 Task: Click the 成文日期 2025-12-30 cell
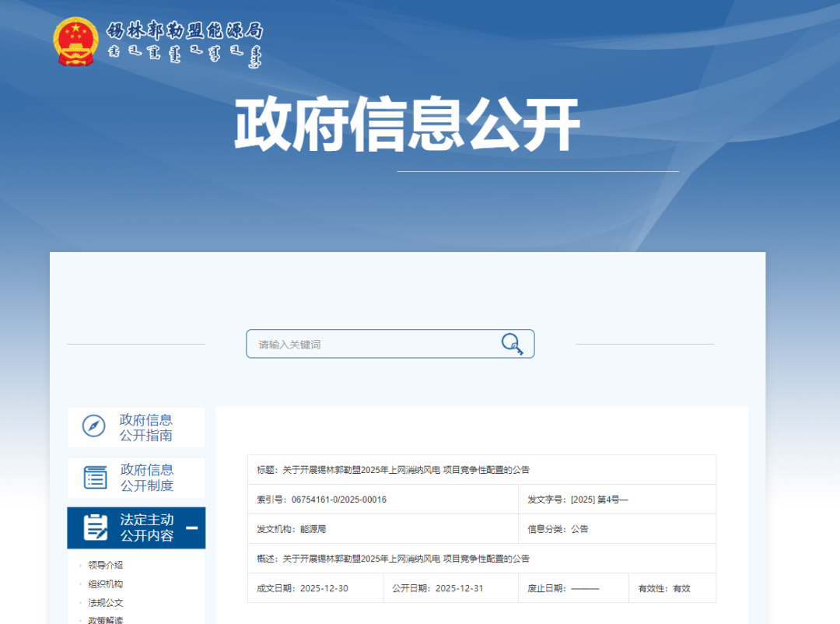pyautogui.click(x=315, y=588)
